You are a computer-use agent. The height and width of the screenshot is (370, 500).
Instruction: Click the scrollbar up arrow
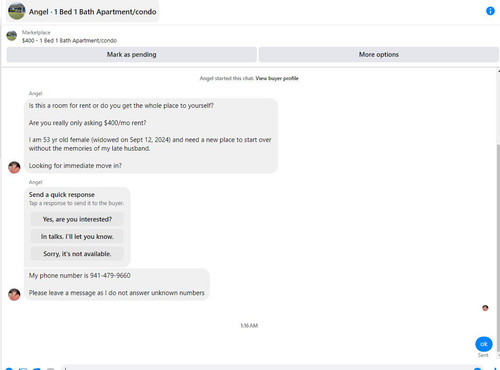point(499,71)
